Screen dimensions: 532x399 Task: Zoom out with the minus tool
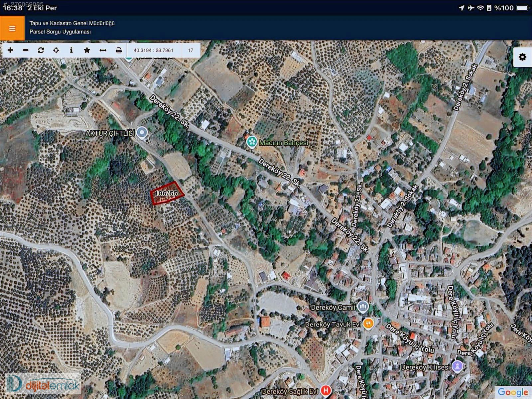[x=26, y=50]
